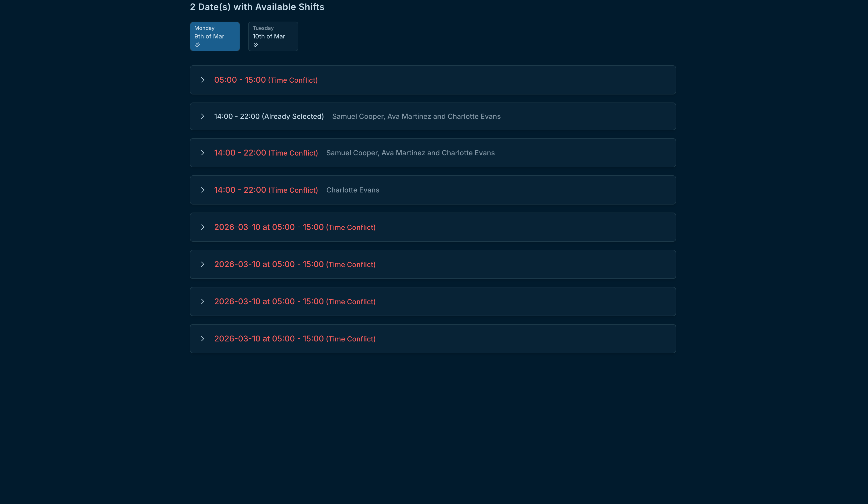Expand the Charlotte Evans only shift chevron

click(x=202, y=190)
